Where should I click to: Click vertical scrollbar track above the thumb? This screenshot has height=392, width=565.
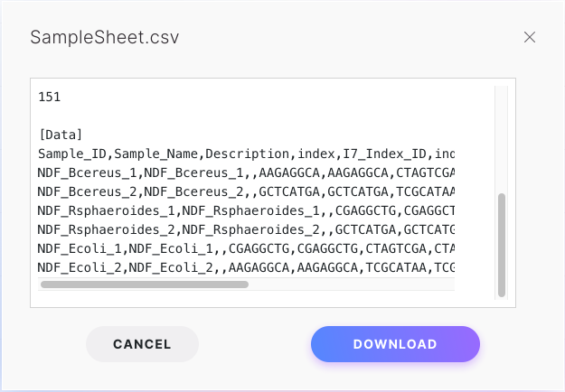pyautogui.click(x=502, y=135)
